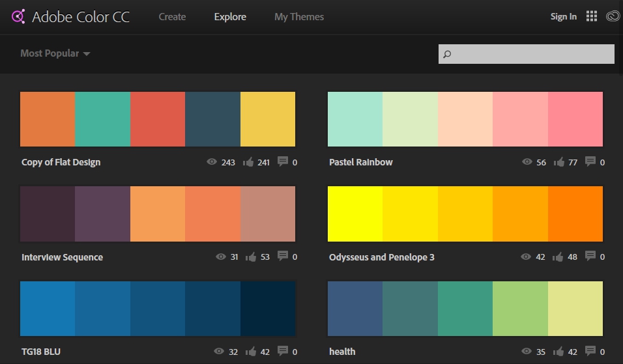Viewport: 623px width, 364px height.
Task: Open the apps grid icon
Action: (x=591, y=17)
